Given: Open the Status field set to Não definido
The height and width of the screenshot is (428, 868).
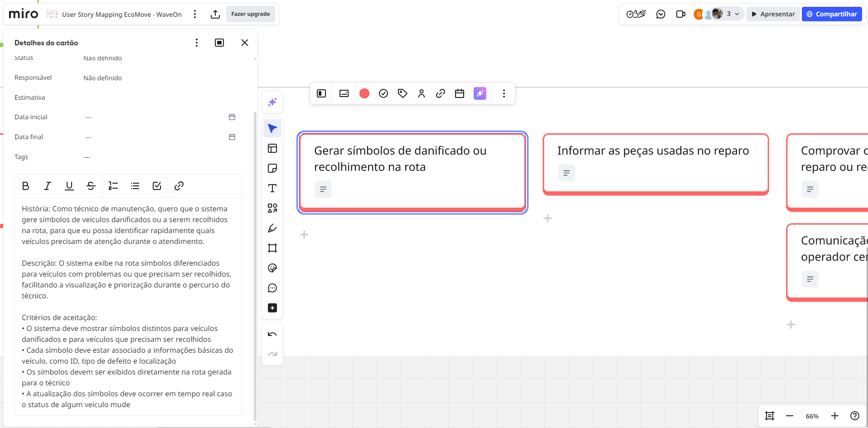Looking at the screenshot, I should click(102, 58).
